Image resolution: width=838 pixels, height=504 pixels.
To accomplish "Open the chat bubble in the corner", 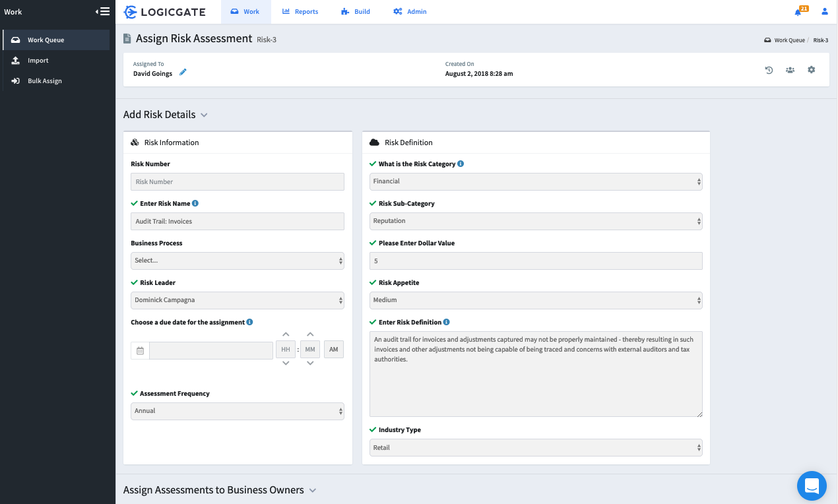I will coord(812,486).
